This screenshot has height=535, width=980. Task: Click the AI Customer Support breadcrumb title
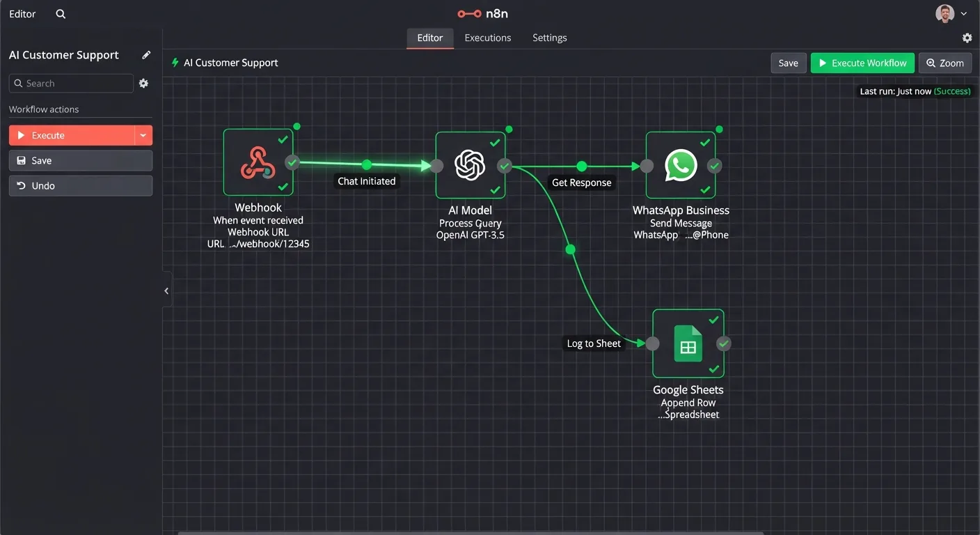(x=230, y=63)
